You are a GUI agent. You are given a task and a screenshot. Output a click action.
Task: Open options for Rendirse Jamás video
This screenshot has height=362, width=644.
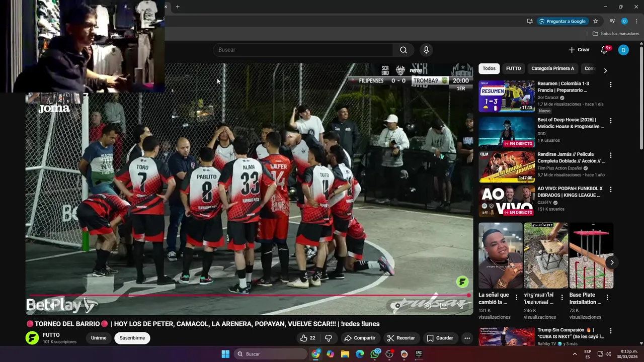point(610,155)
